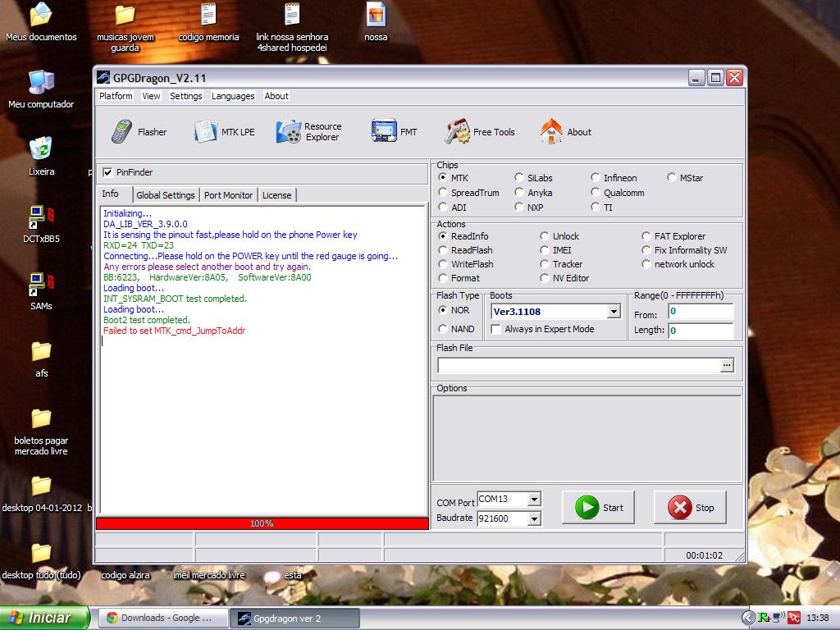Open the Lixeira recycle bin
The height and width of the screenshot is (630, 840).
pyautogui.click(x=41, y=157)
